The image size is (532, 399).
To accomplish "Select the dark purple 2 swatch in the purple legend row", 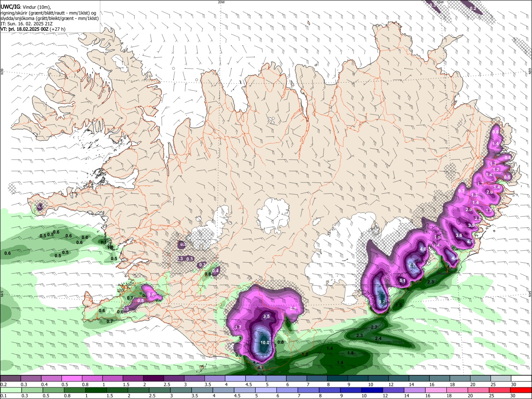I will point(153,379).
